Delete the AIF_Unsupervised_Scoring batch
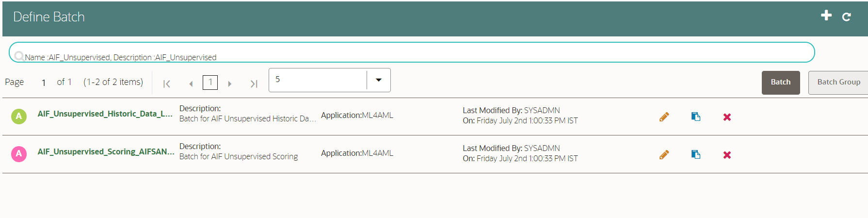This screenshot has height=218, width=868. [727, 155]
